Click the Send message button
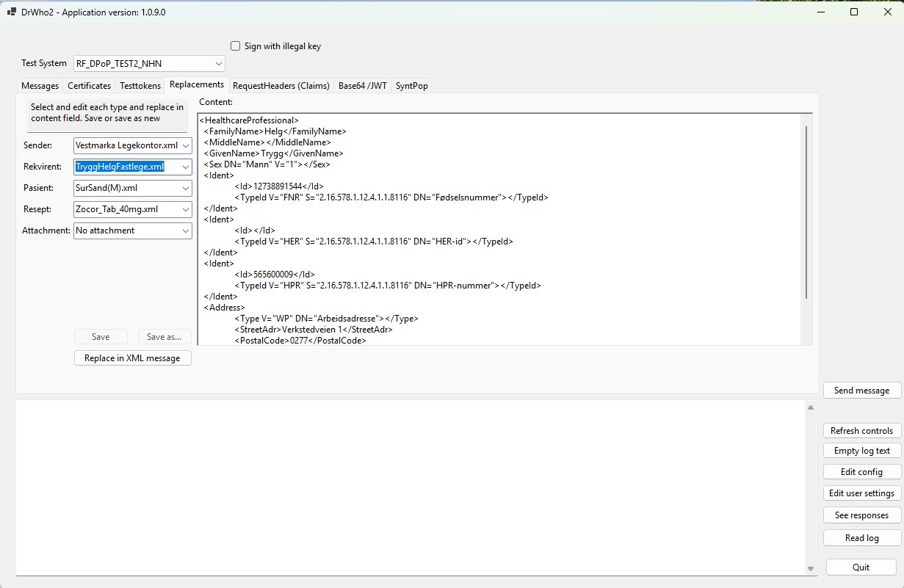904x588 pixels. click(x=861, y=391)
